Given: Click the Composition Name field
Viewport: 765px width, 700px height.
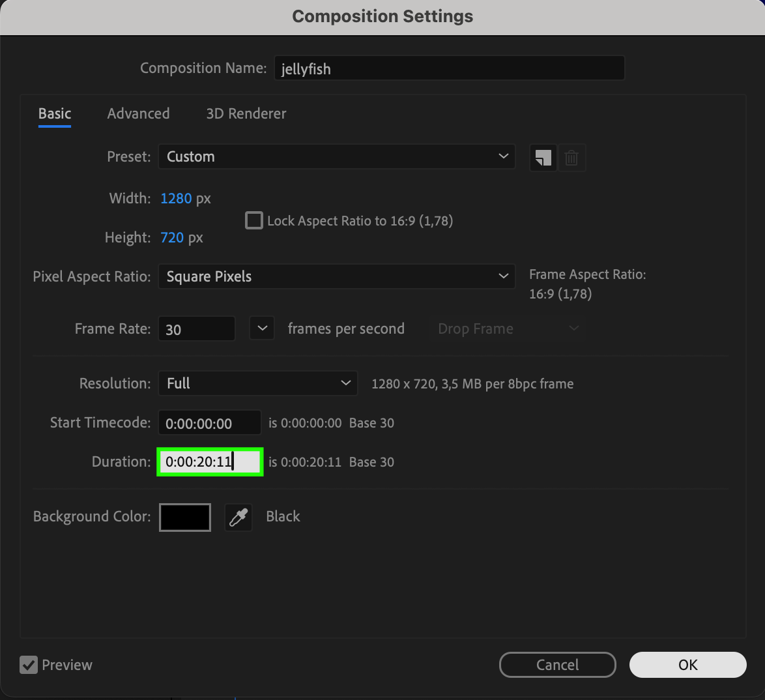Looking at the screenshot, I should pyautogui.click(x=449, y=68).
